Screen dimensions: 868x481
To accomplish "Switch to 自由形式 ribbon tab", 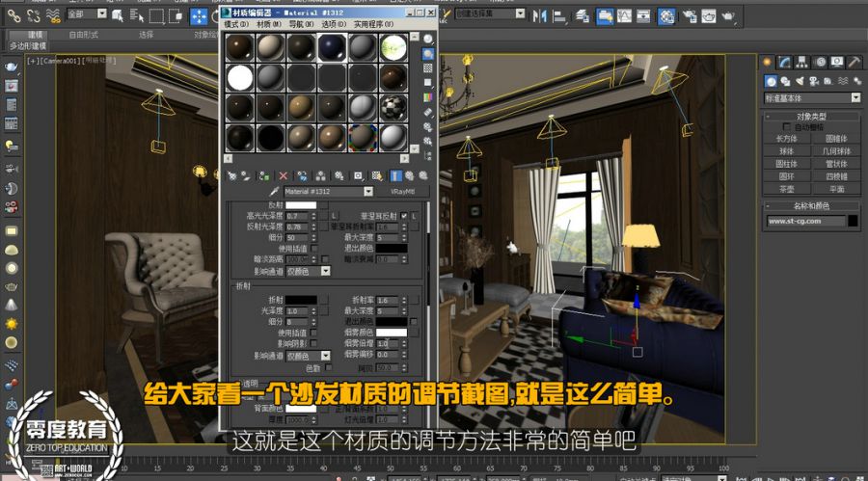I will click(84, 35).
